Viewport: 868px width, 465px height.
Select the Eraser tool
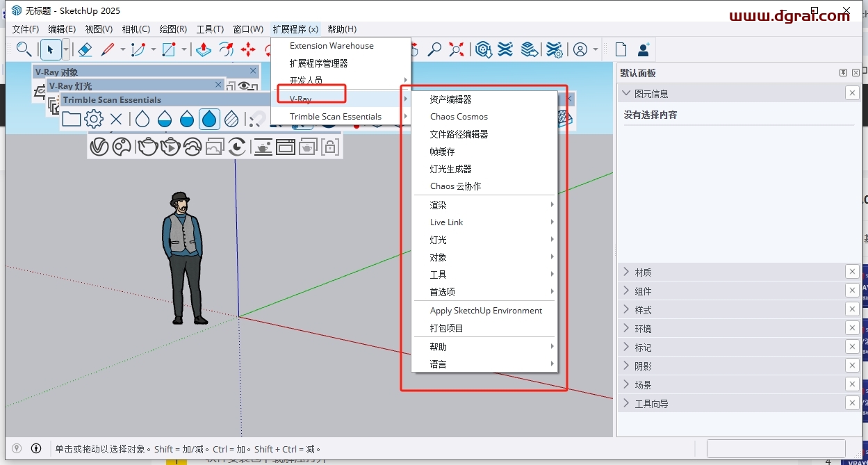[x=84, y=49]
